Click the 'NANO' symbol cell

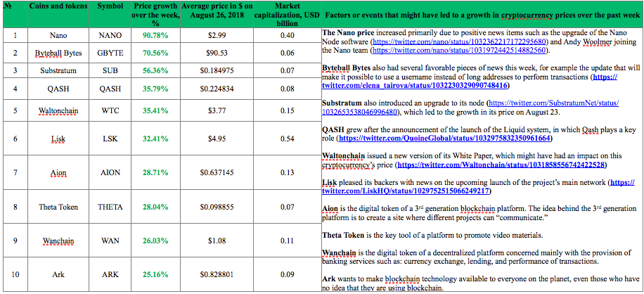(x=110, y=35)
